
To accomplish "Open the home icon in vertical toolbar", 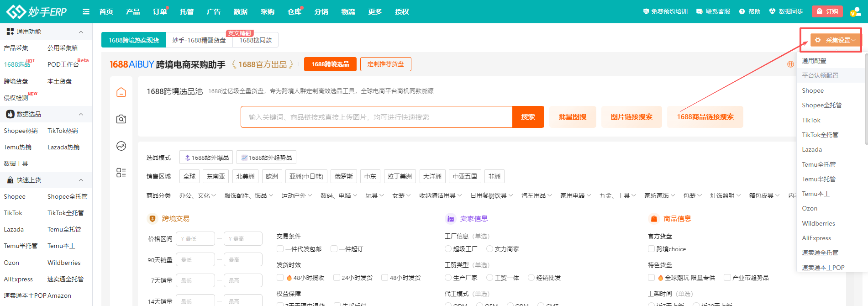I will 121,92.
